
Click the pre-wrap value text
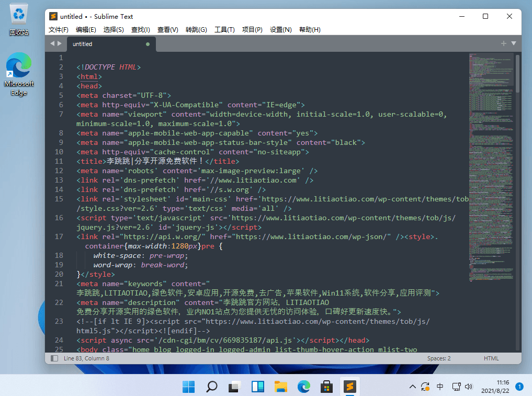click(x=166, y=255)
